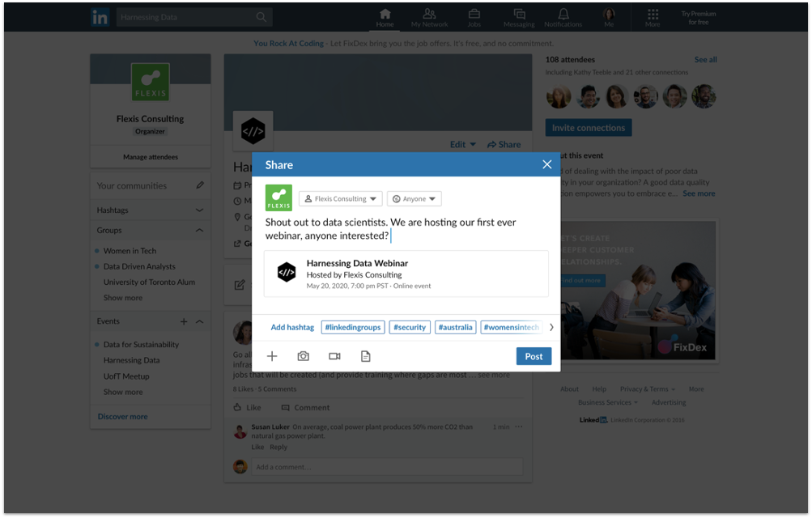812x518 pixels.
Task: Add the #security hashtag chip
Action: click(x=410, y=327)
